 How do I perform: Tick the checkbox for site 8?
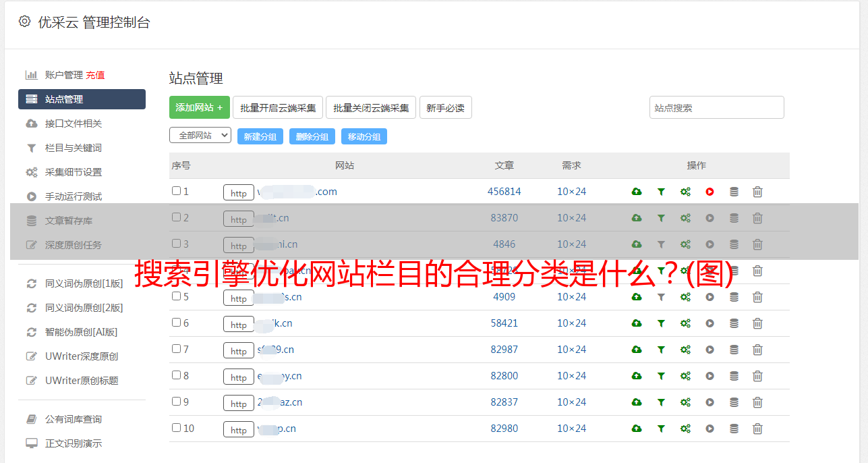(176, 375)
